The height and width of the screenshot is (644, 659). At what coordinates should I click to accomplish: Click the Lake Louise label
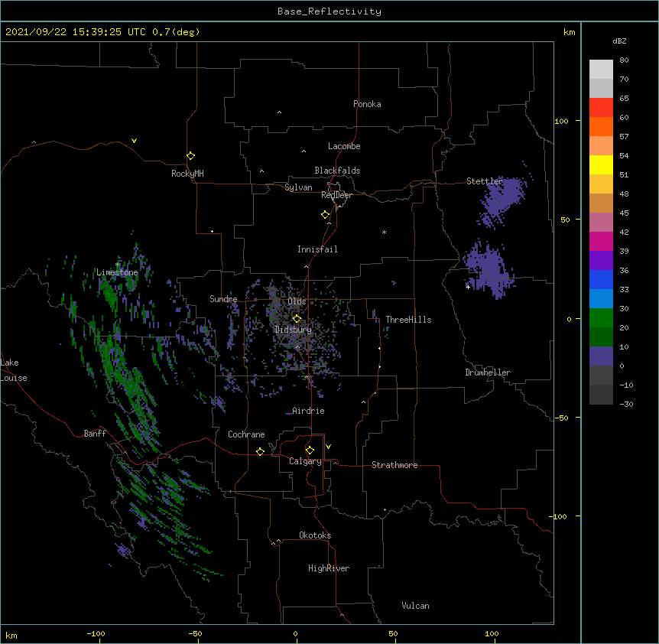(14, 370)
